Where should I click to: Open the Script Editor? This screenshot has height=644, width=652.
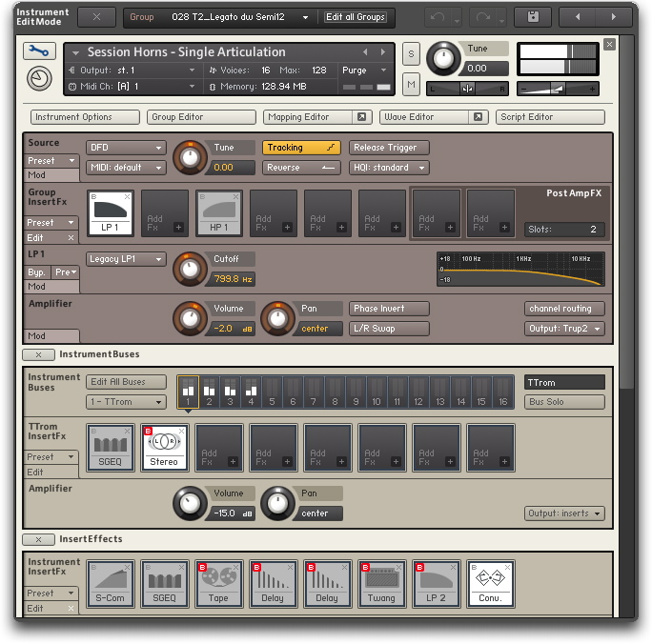pos(550,117)
